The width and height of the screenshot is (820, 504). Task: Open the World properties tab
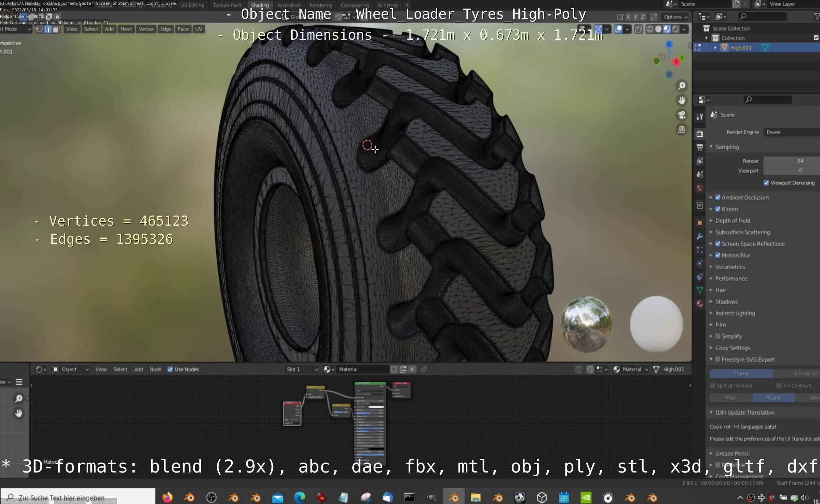(x=700, y=188)
